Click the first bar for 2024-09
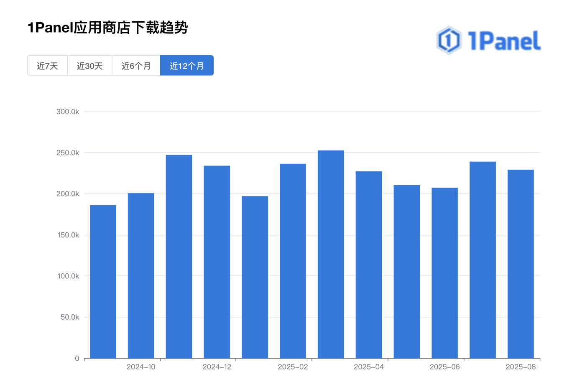The height and width of the screenshot is (392, 577). [x=103, y=282]
